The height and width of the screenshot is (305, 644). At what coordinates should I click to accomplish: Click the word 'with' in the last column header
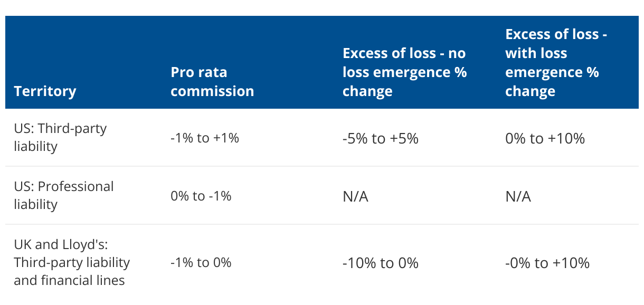pyautogui.click(x=520, y=53)
